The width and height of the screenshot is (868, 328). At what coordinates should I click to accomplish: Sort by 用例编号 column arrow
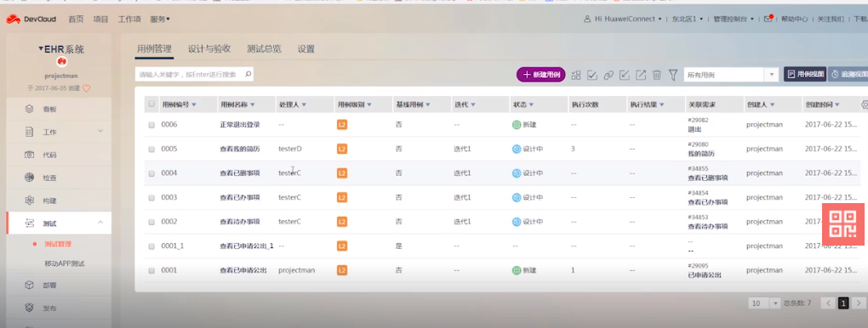click(x=194, y=105)
